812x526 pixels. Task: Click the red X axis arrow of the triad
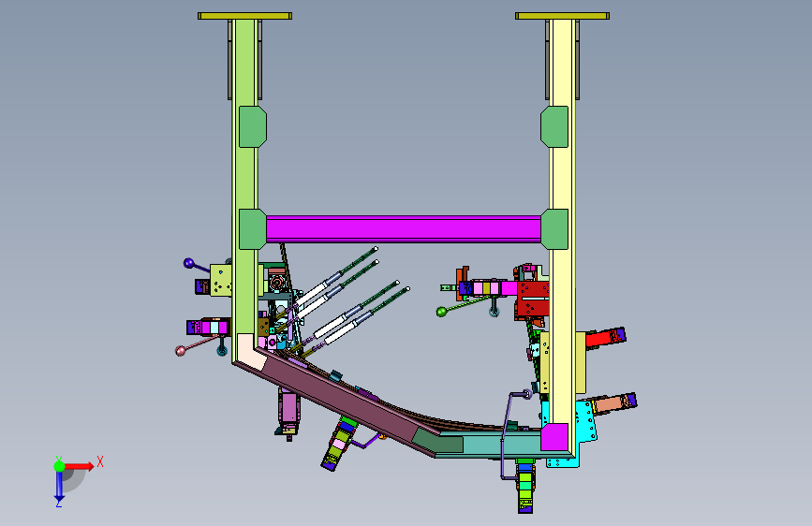tap(79, 466)
